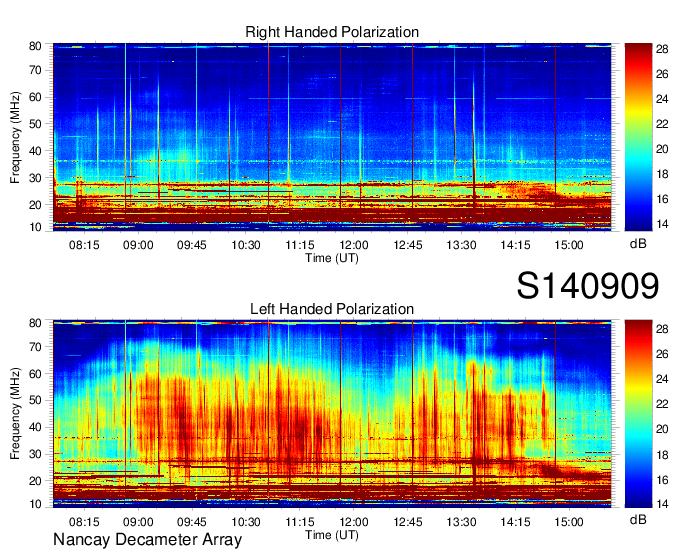Click '30' frequency tick on Right Handed plot
This screenshot has width=680, height=552.
(x=35, y=178)
